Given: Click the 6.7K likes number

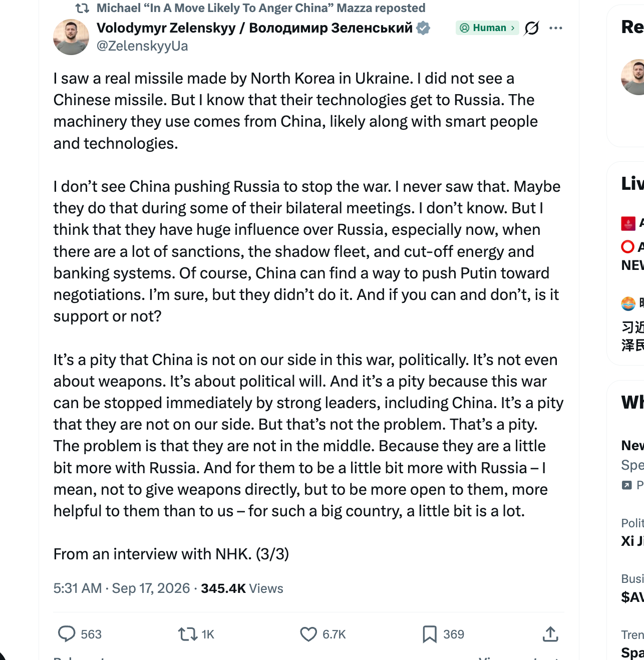Looking at the screenshot, I should [334, 634].
